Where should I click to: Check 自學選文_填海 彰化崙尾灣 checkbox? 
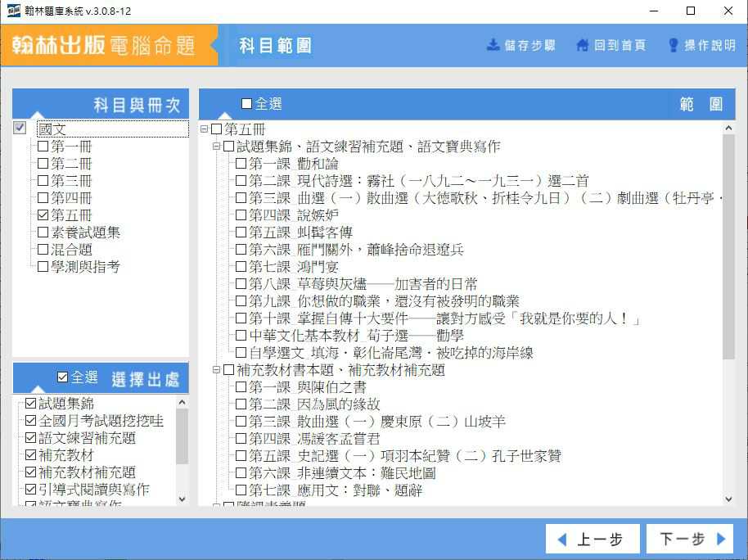[241, 352]
